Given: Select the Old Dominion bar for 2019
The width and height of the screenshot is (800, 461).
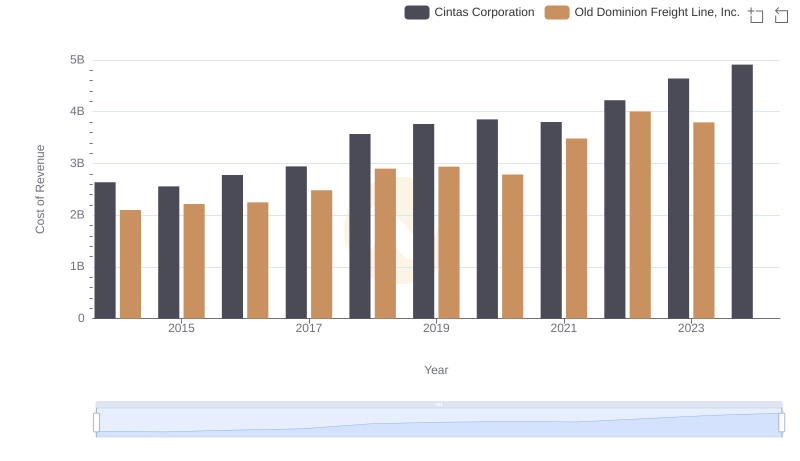Looking at the screenshot, I should click(449, 243).
